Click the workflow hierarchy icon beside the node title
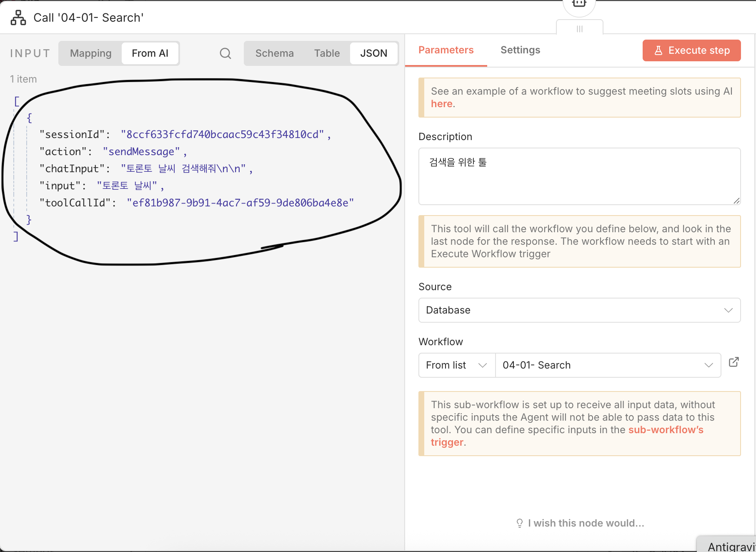756x552 pixels. pyautogui.click(x=18, y=17)
